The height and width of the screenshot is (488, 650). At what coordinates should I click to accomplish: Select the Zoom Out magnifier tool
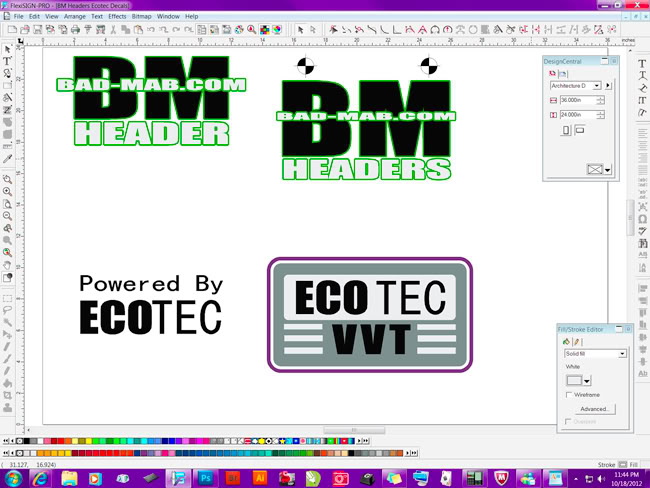click(x=7, y=216)
